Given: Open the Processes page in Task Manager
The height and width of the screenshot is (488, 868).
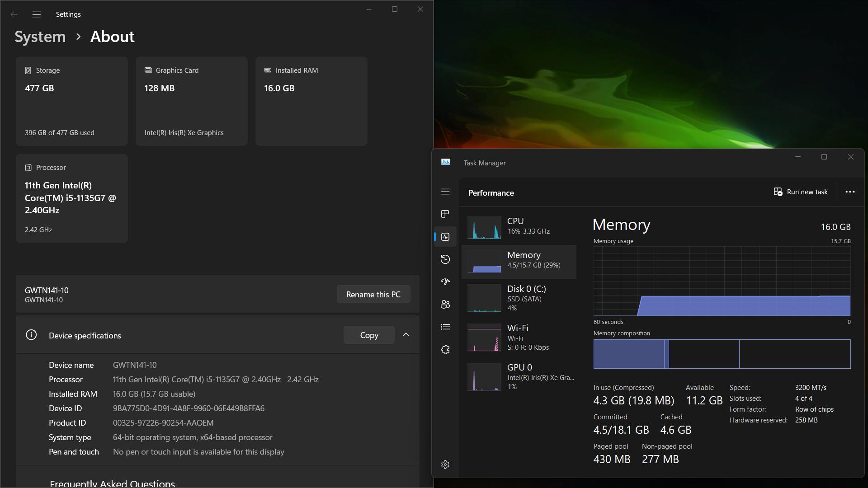Looking at the screenshot, I should (x=445, y=214).
